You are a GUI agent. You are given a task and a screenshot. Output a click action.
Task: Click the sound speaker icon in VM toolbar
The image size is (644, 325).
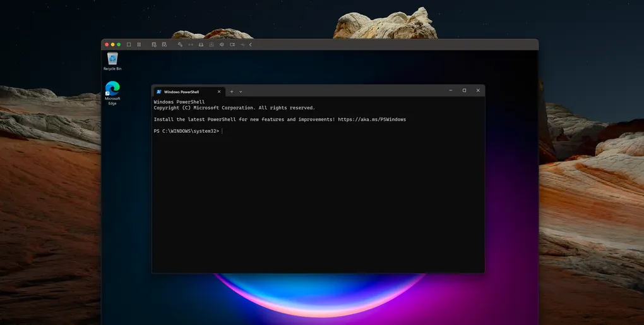tap(222, 44)
